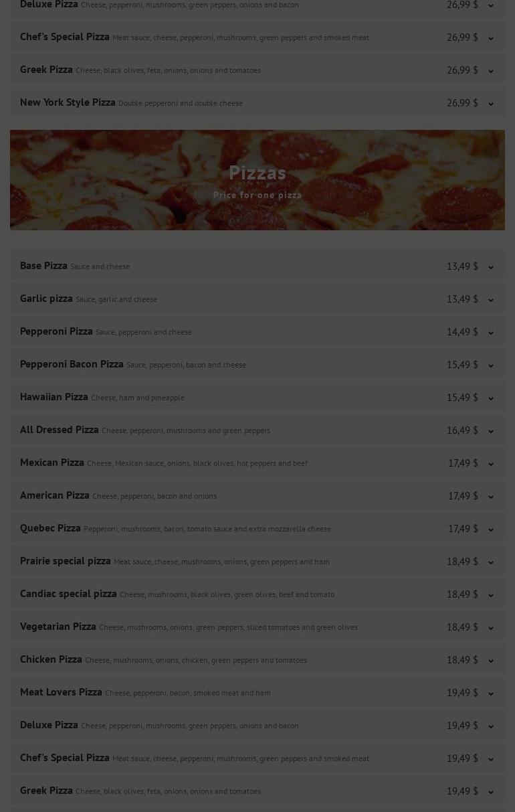Image resolution: width=515 pixels, height=812 pixels.
Task: Open the 19,49 $ Greek Pizza row
Action: coord(257,791)
